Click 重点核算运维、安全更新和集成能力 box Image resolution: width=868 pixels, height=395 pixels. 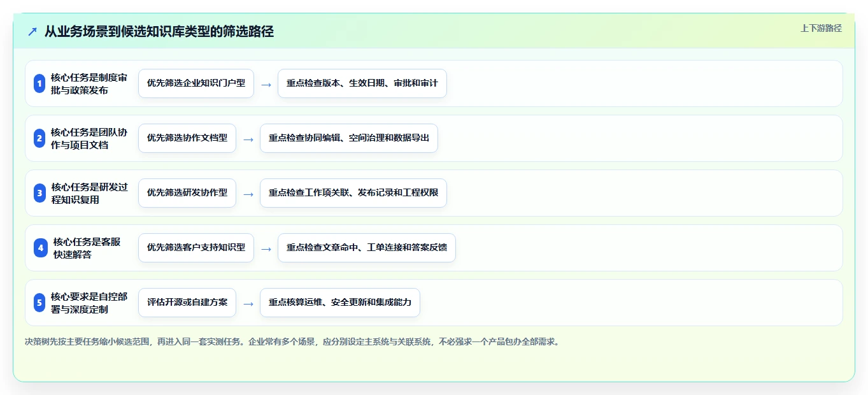pyautogui.click(x=340, y=303)
